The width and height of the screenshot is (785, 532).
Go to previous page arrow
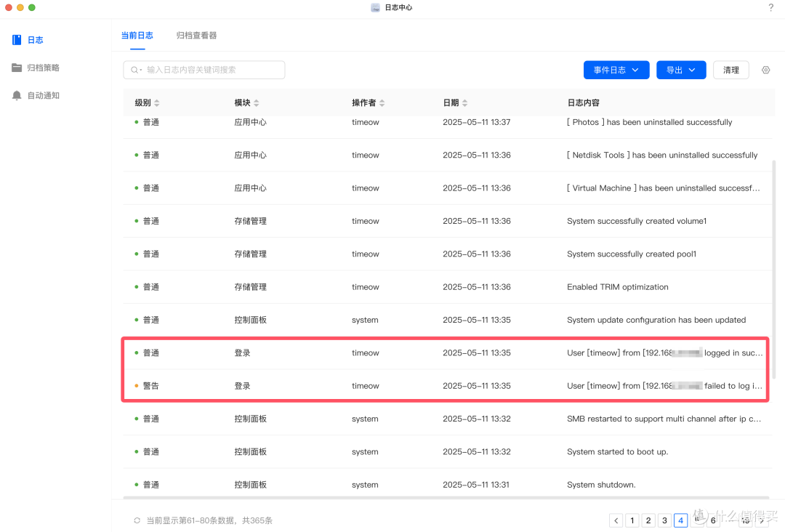coord(616,520)
